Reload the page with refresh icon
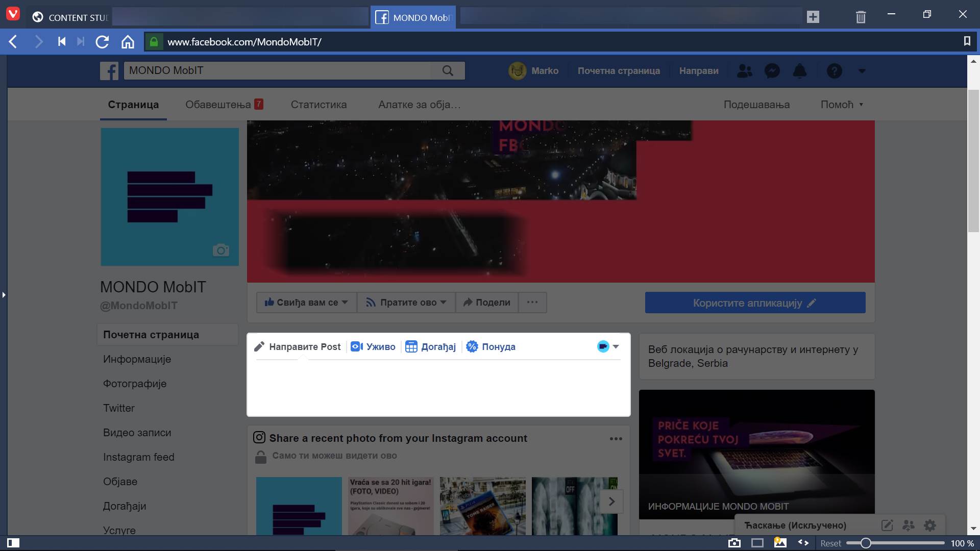This screenshot has height=551, width=980. pyautogui.click(x=102, y=42)
